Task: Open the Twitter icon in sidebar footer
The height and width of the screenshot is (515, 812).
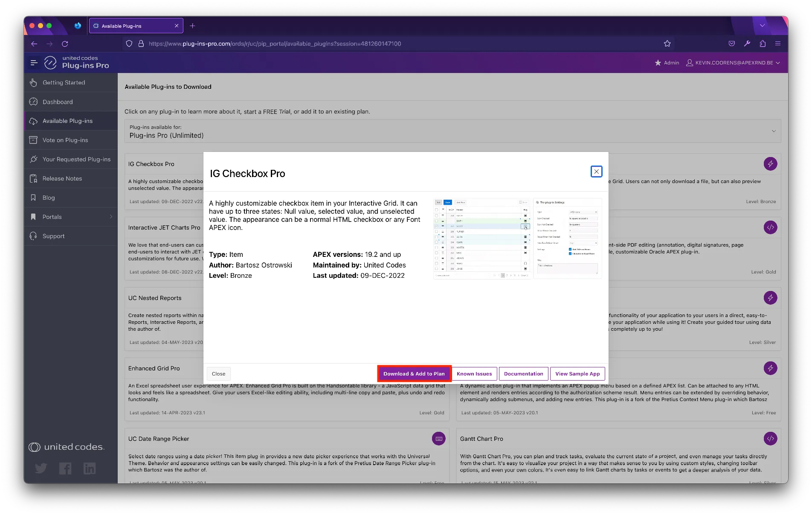Action: (41, 468)
